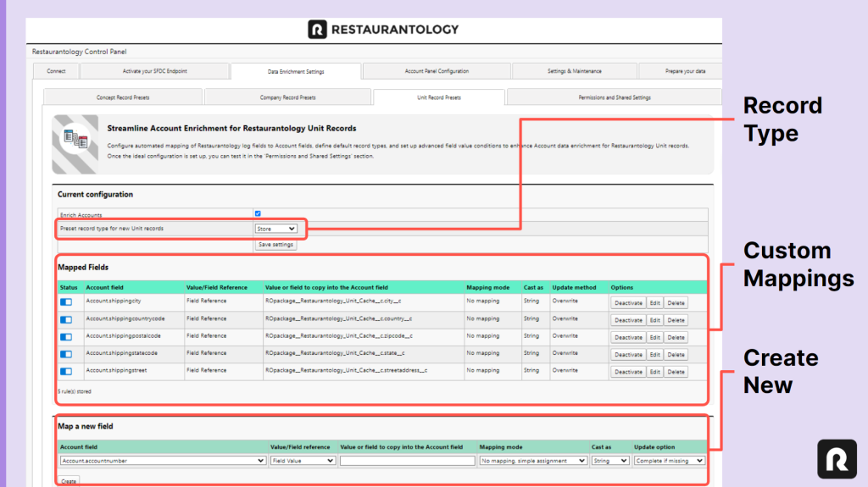Open Permissions and Shared Settings subtab
Viewport: 868px width, 487px height.
(x=615, y=97)
